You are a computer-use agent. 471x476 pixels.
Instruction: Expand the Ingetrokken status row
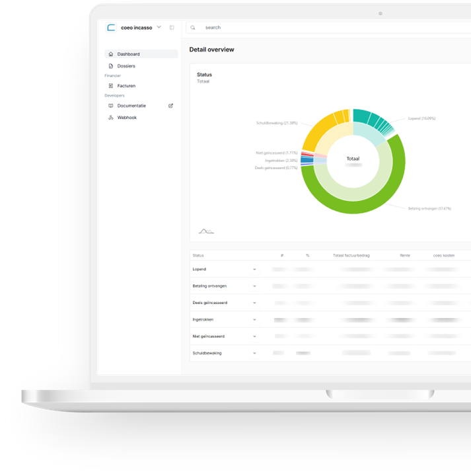pyautogui.click(x=254, y=320)
